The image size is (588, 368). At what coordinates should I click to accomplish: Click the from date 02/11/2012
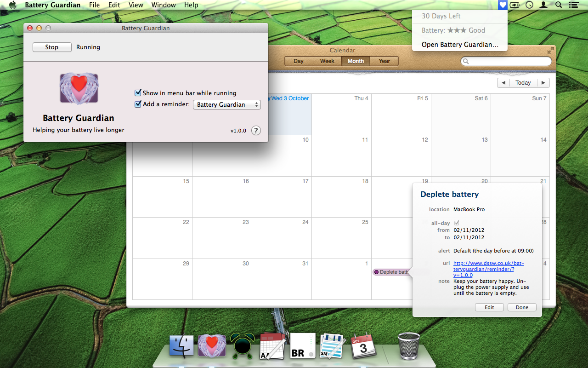pos(469,230)
